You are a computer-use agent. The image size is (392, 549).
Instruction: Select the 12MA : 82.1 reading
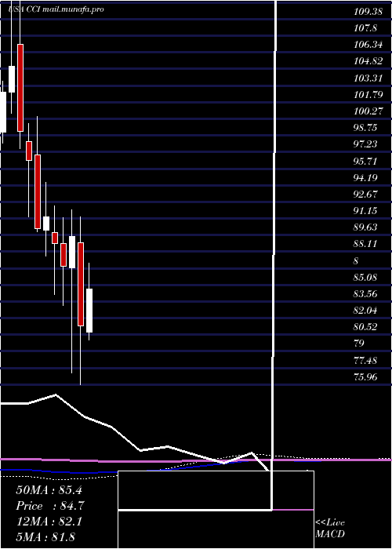[49, 522]
